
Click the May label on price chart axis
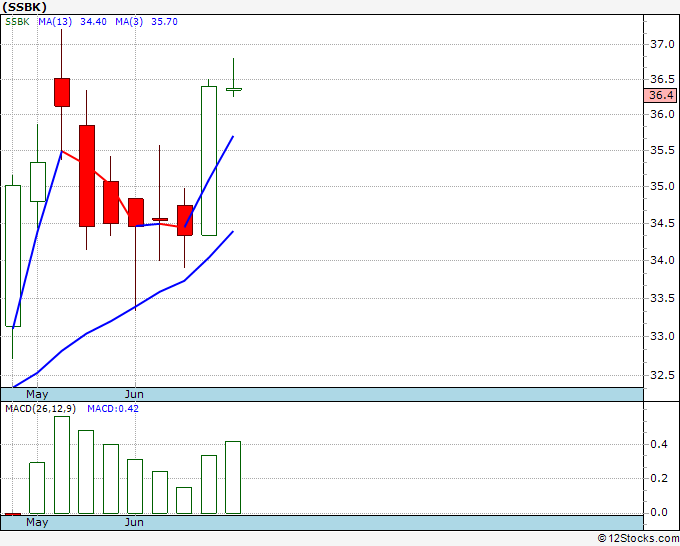[37, 394]
